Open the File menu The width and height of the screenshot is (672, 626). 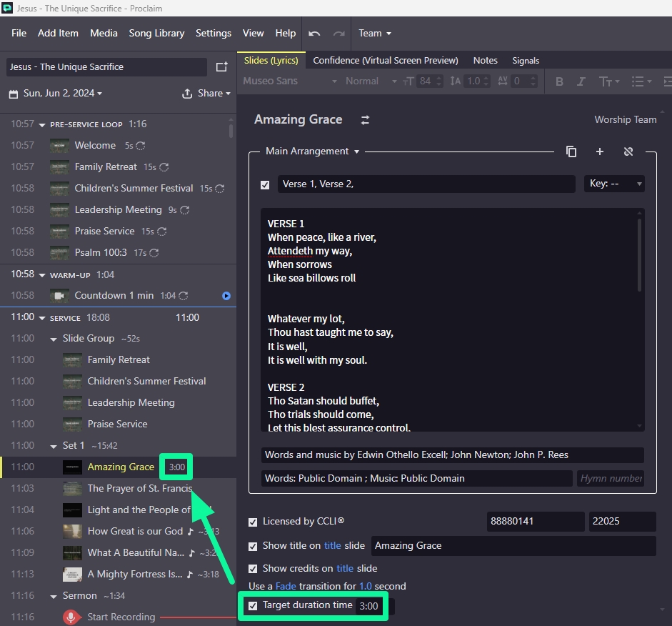[19, 34]
